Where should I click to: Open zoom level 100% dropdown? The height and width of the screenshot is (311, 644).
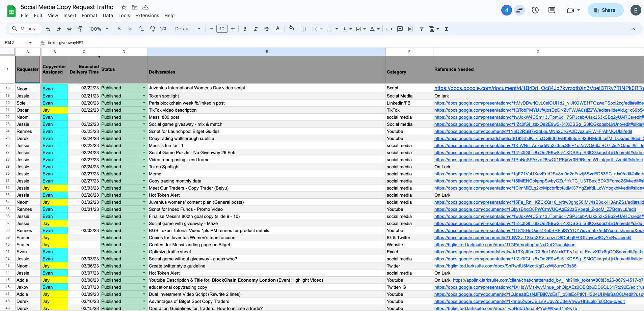98,29
